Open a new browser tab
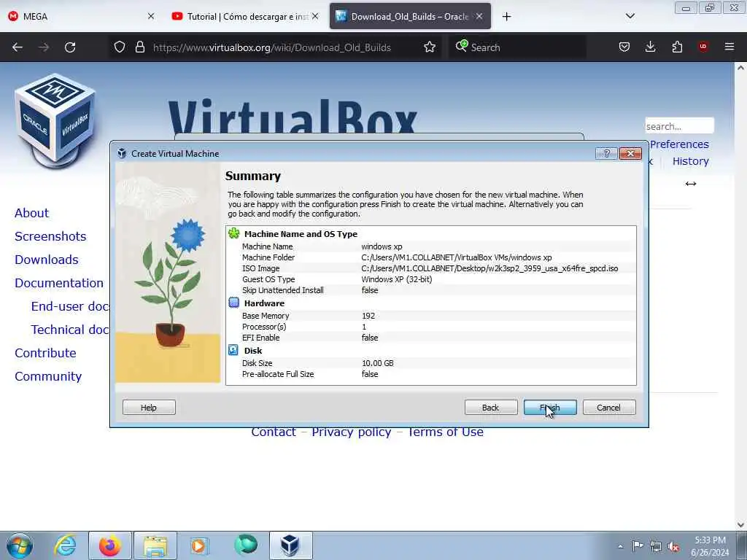Image resolution: width=747 pixels, height=560 pixels. click(x=506, y=17)
